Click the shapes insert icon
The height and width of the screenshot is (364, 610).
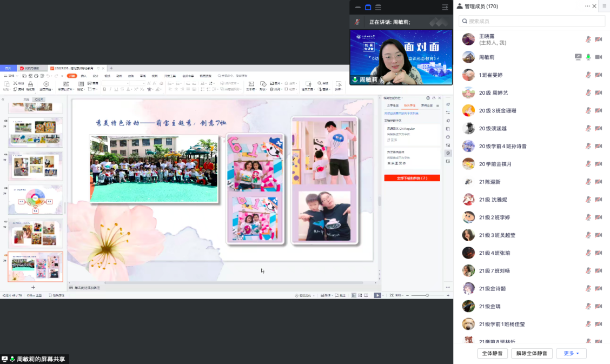[x=263, y=84]
